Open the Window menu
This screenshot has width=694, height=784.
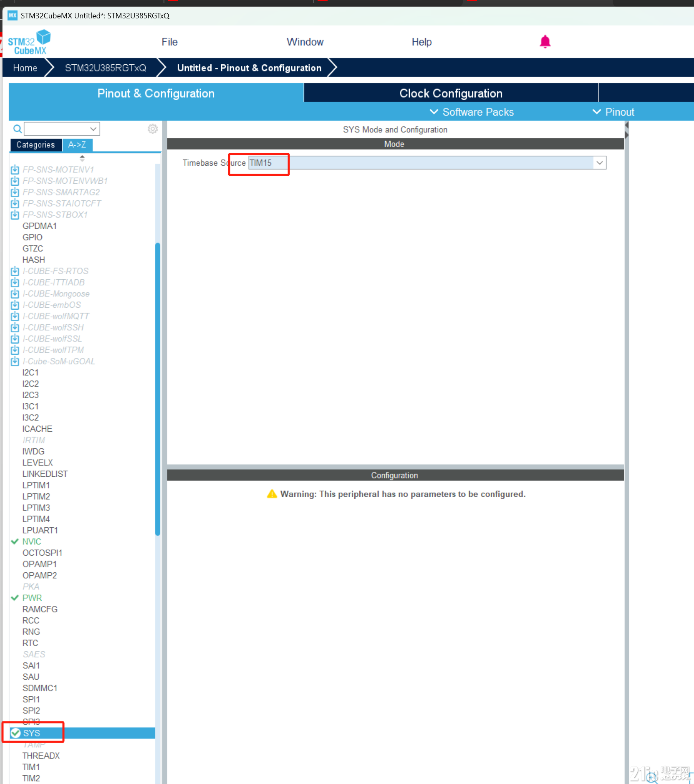[x=305, y=42]
